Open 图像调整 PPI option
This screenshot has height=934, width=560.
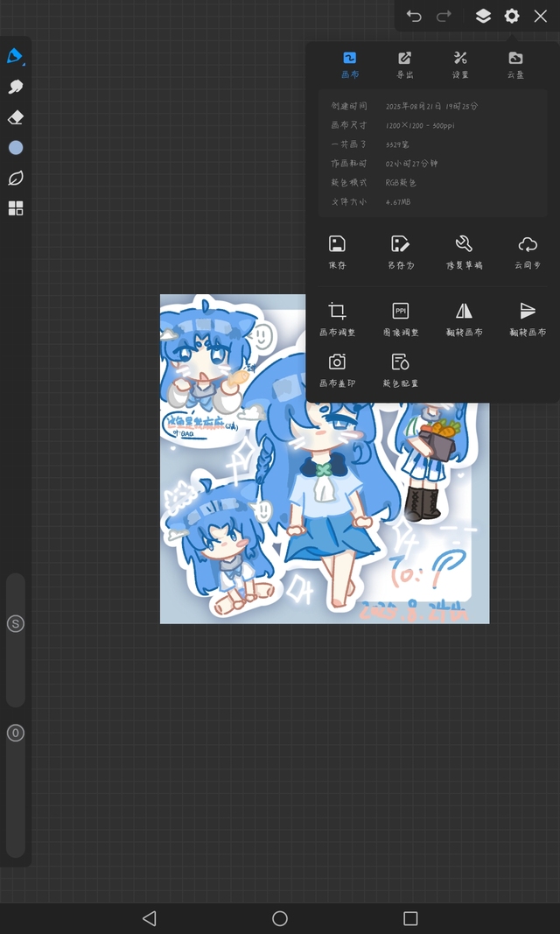click(x=400, y=318)
